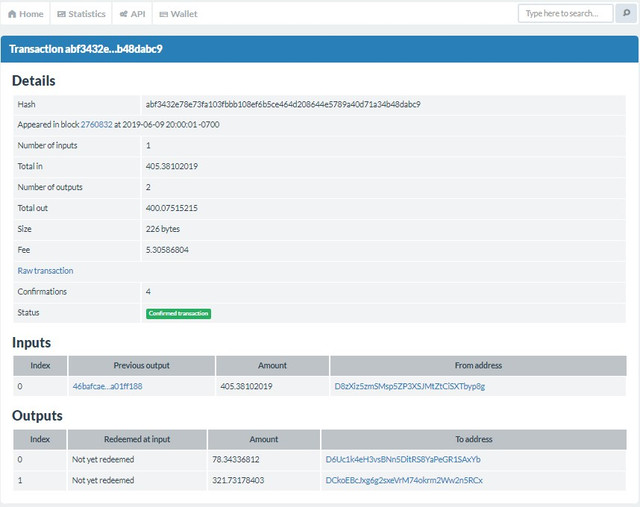Image resolution: width=640 pixels, height=507 pixels.
Task: Click the 'Status' row label
Action: point(28,312)
